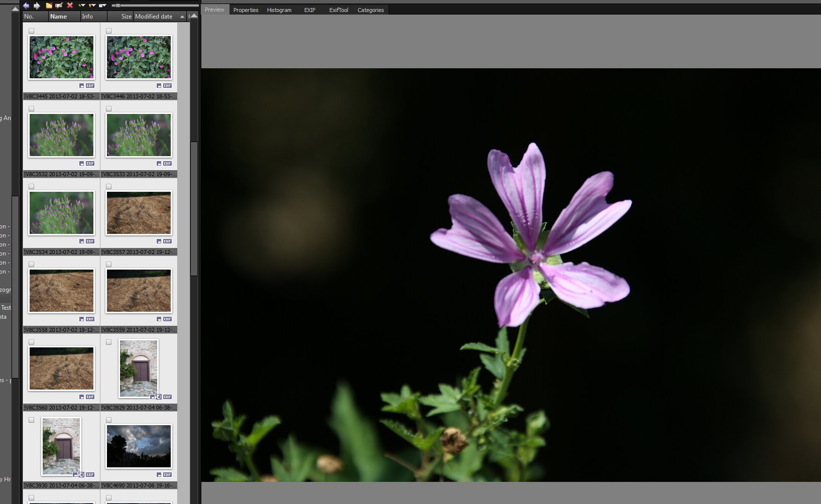Open the Categories tab
The width and height of the screenshot is (821, 504).
click(371, 10)
